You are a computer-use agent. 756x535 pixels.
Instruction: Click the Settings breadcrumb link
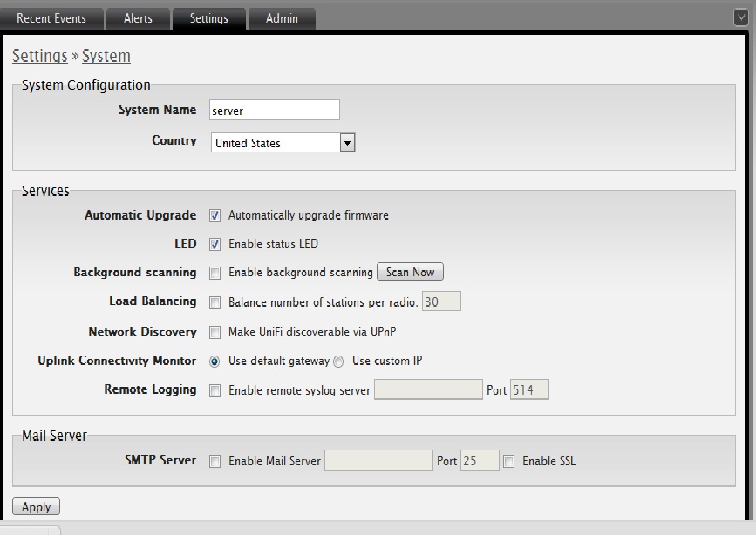(39, 56)
